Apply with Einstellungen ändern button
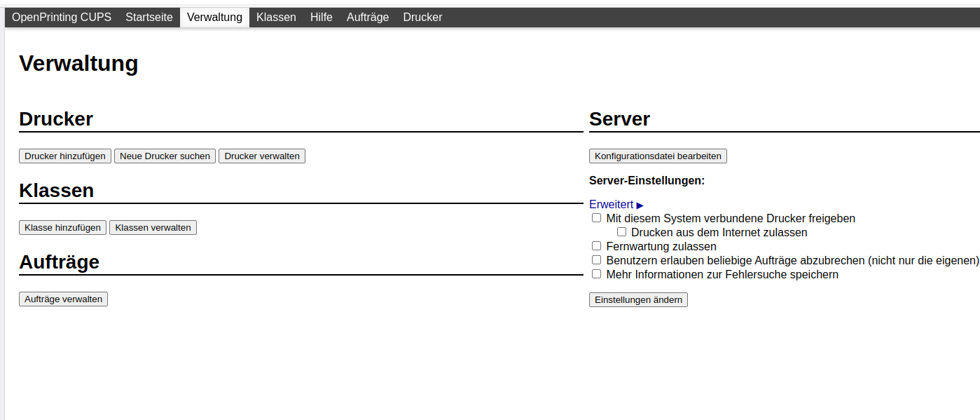This screenshot has width=980, height=420. pos(638,300)
